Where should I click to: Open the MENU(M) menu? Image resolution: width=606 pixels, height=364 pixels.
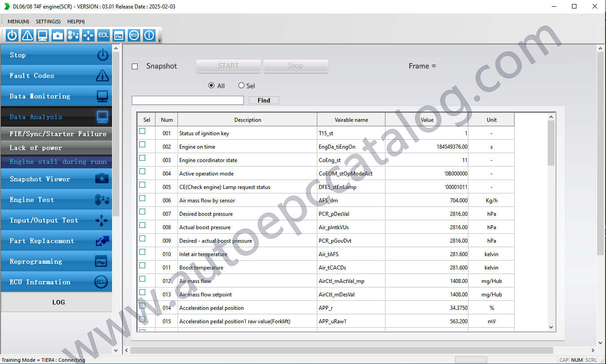point(18,21)
